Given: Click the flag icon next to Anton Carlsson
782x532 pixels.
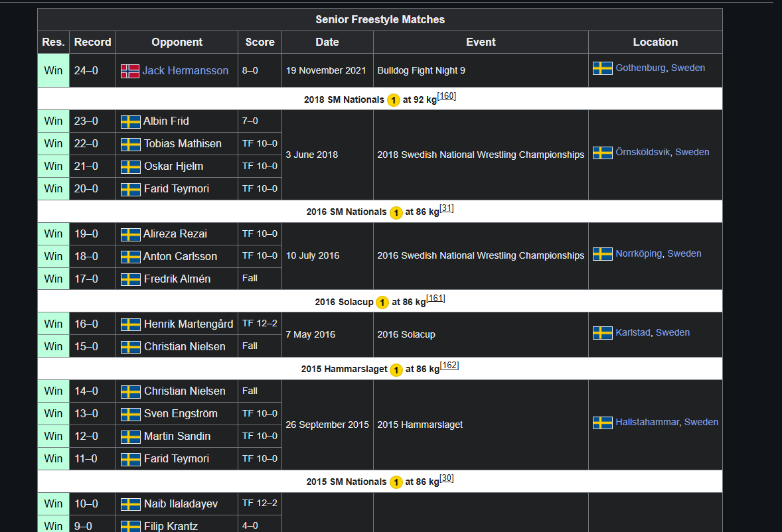Looking at the screenshot, I should (x=131, y=257).
